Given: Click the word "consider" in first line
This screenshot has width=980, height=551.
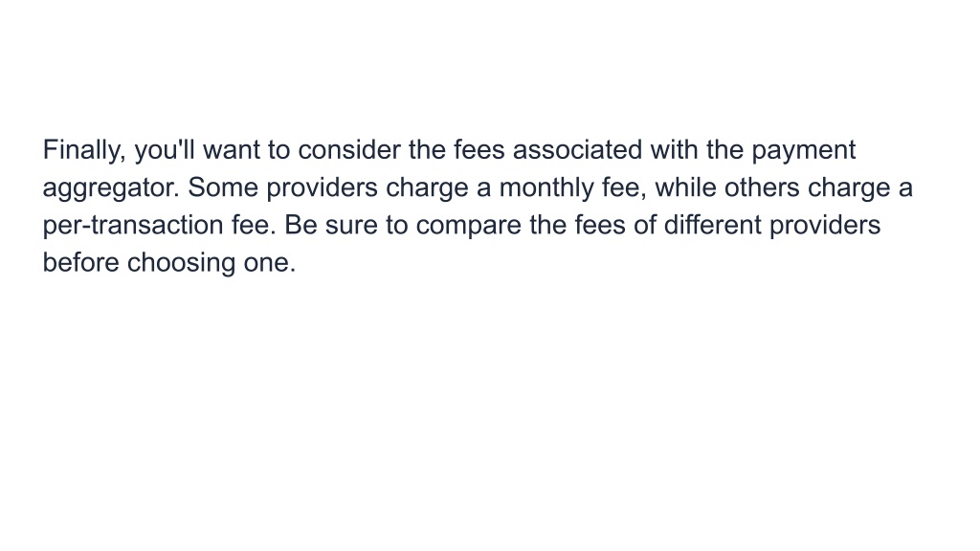Looking at the screenshot, I should 348,150.
